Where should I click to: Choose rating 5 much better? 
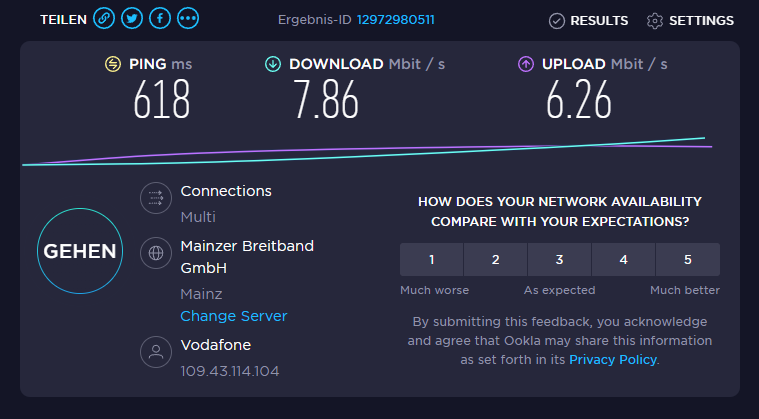click(688, 260)
